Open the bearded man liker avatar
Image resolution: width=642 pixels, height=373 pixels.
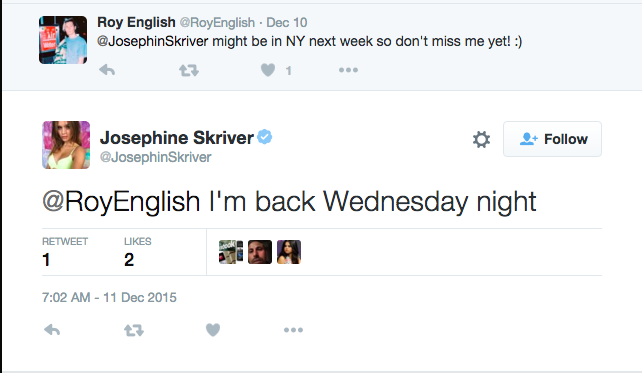(x=260, y=252)
